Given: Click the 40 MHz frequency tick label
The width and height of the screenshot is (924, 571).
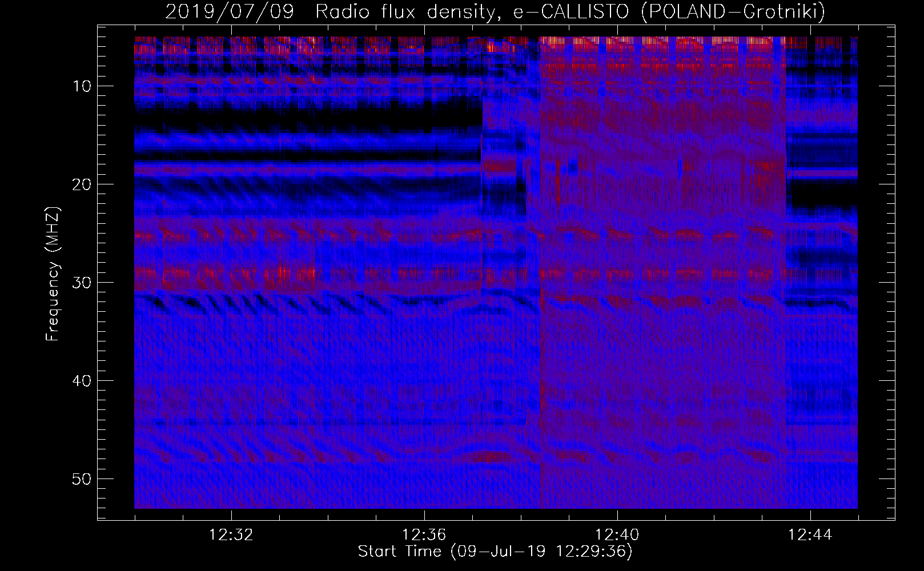Looking at the screenshot, I should [82, 380].
